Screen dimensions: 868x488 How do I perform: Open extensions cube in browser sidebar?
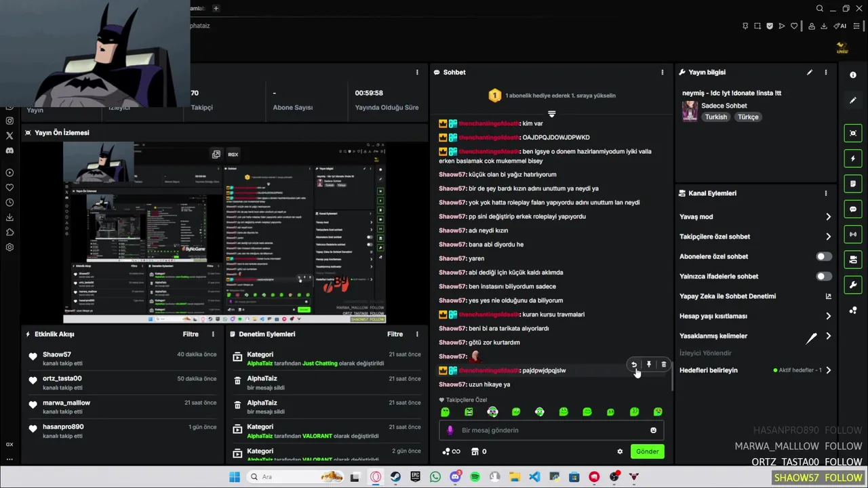click(x=9, y=232)
